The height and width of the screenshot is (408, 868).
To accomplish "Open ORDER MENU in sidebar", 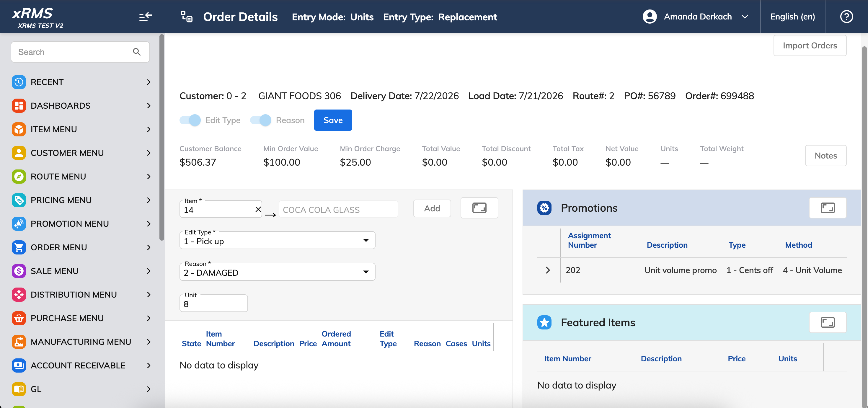I will (x=81, y=247).
